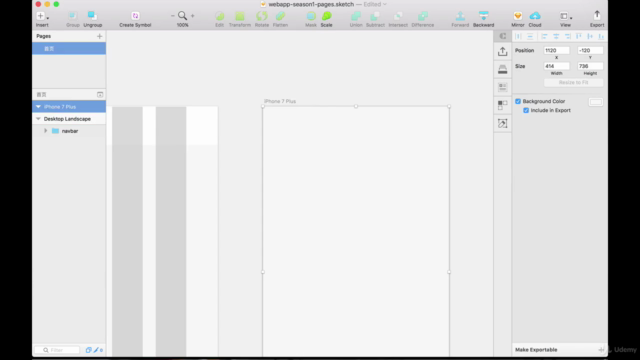Collapse the iPhone 7 Plus artboard
Viewport: 640px width, 360px height.
(x=38, y=107)
